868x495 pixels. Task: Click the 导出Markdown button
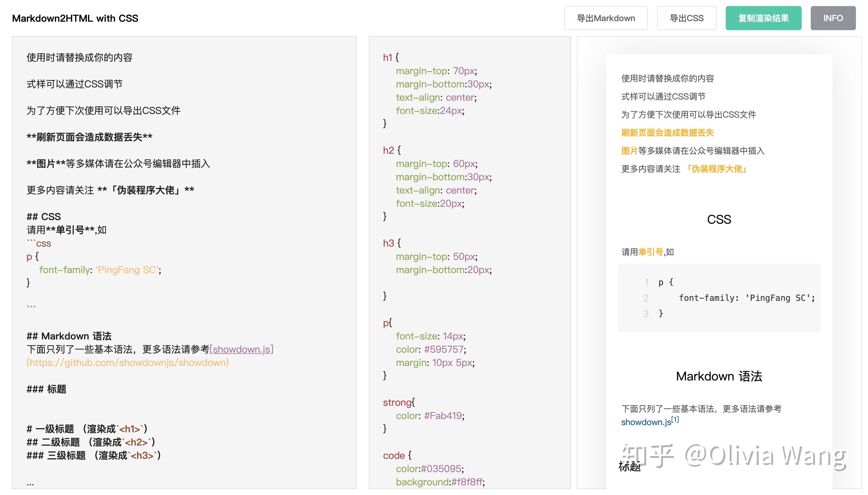(x=605, y=18)
